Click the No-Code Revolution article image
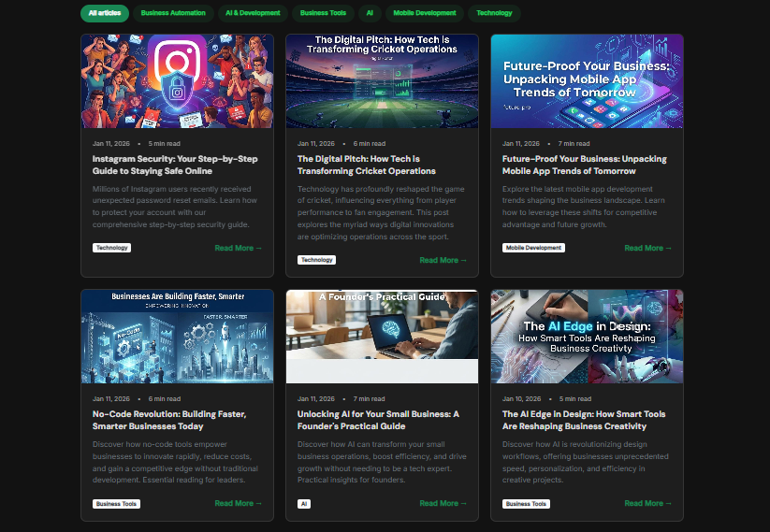 177,337
